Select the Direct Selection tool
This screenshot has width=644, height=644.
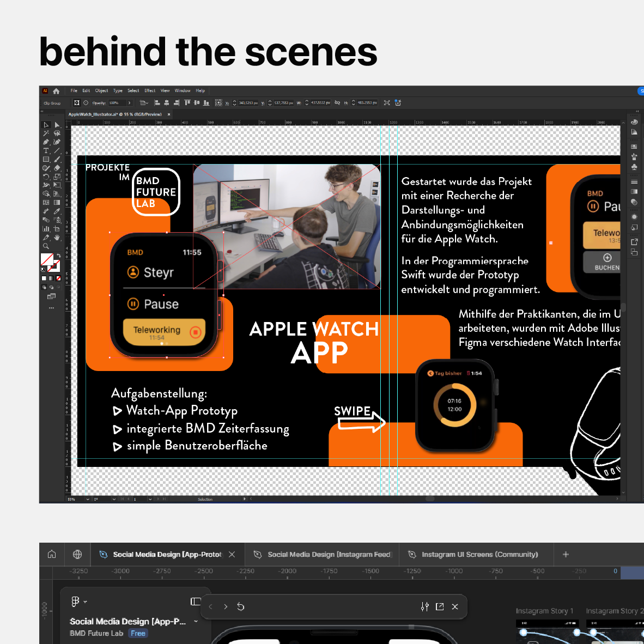coord(57,125)
